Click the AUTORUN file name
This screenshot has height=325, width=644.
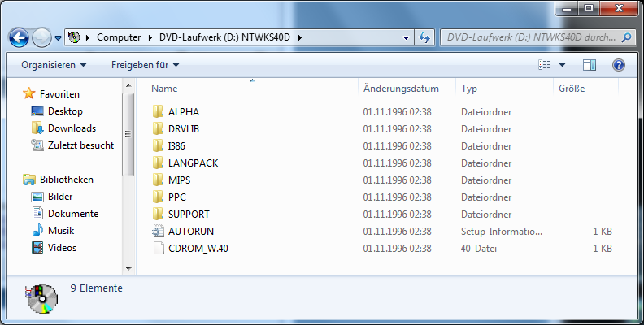pos(191,232)
